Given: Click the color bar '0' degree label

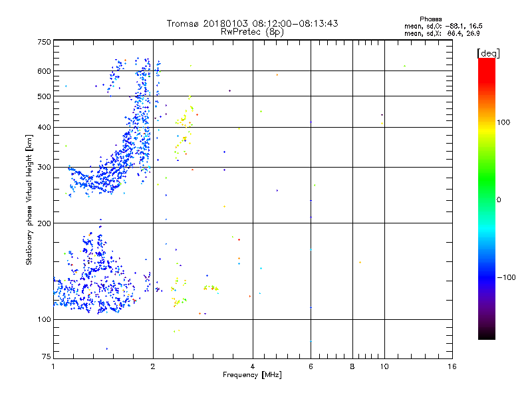Looking at the screenshot, I should (x=499, y=200).
